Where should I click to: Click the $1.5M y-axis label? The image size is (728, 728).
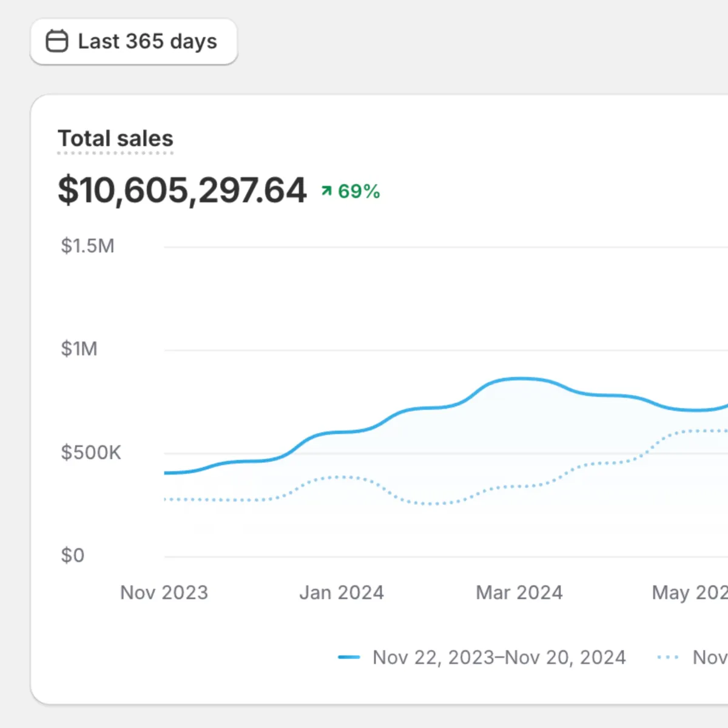coord(87,246)
